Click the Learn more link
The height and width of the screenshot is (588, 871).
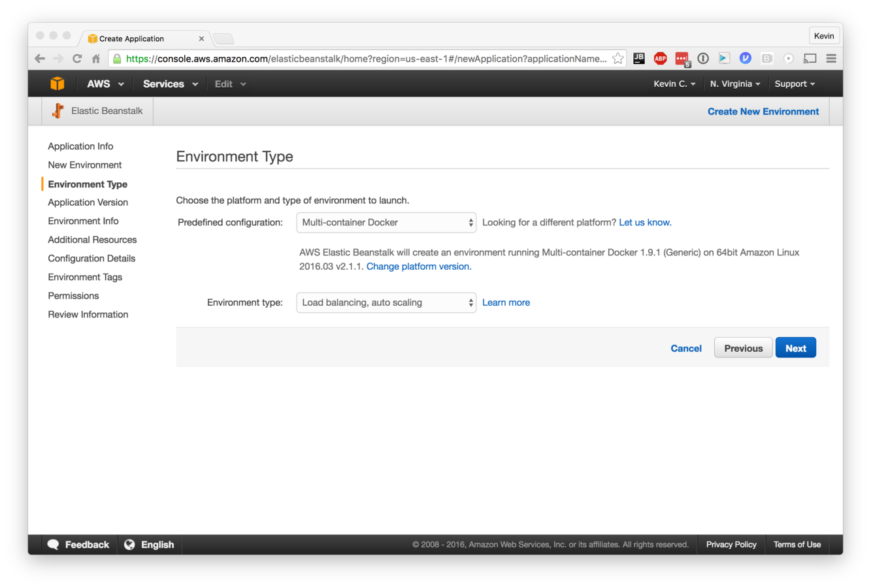(506, 302)
